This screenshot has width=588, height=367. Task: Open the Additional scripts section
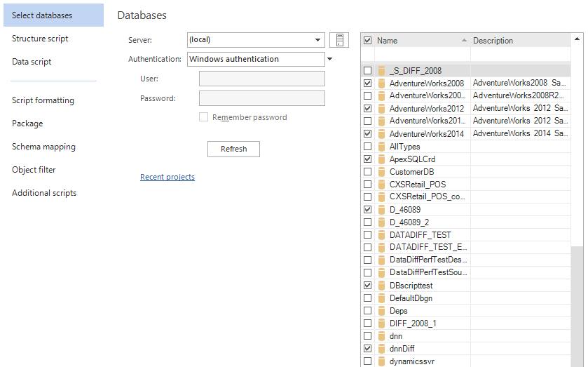tap(44, 193)
